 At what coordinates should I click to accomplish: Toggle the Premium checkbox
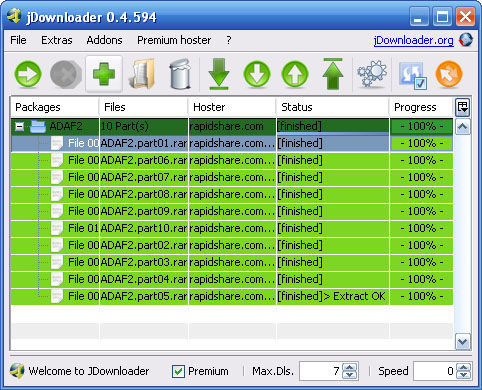pyautogui.click(x=178, y=371)
